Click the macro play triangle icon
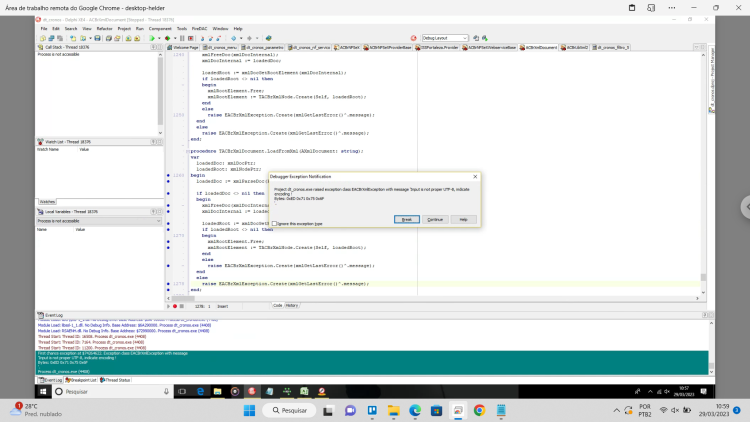This screenshot has height=422, width=750. point(168,306)
